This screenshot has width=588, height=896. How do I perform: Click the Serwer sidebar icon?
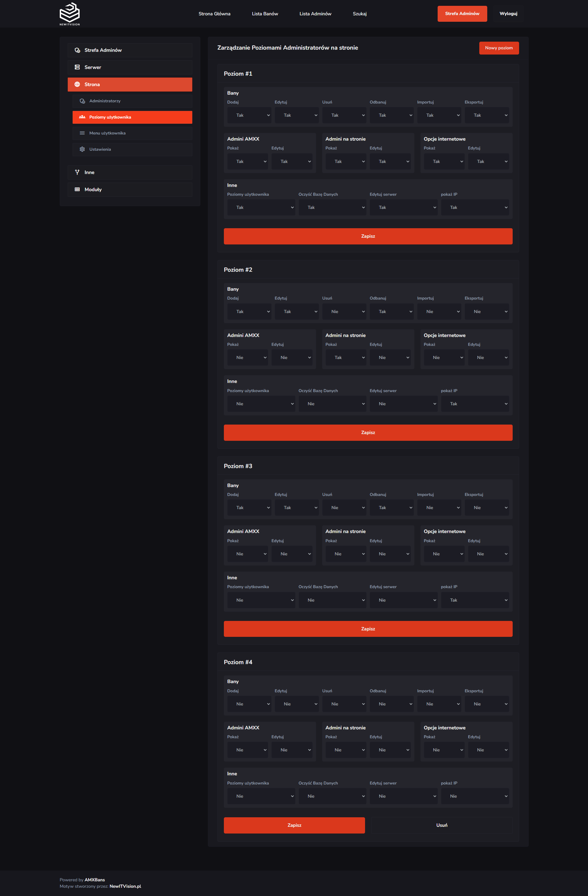point(77,67)
